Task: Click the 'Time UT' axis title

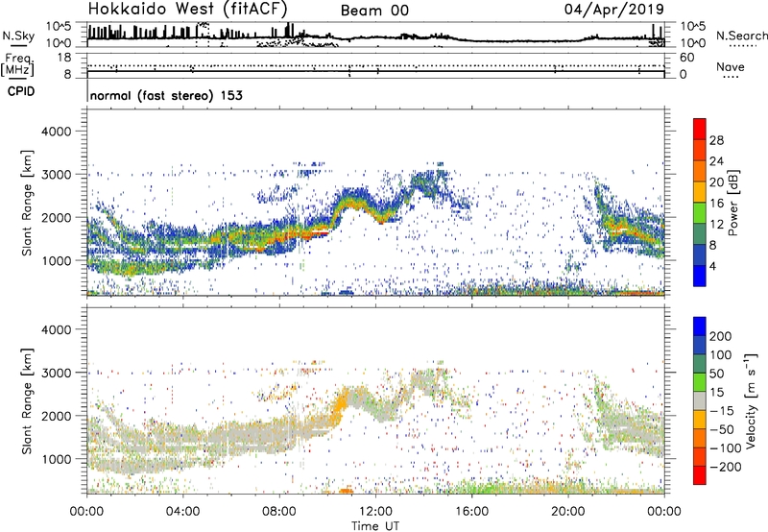Action: (x=375, y=526)
